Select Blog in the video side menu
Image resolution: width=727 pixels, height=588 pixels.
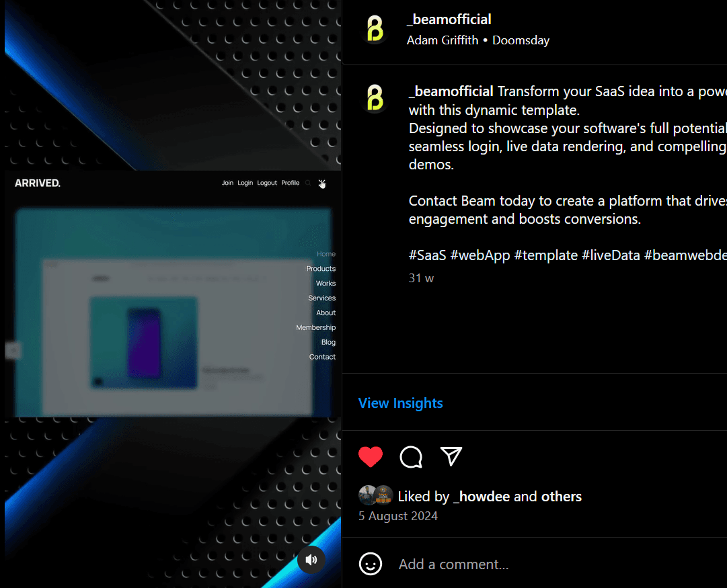click(x=328, y=343)
